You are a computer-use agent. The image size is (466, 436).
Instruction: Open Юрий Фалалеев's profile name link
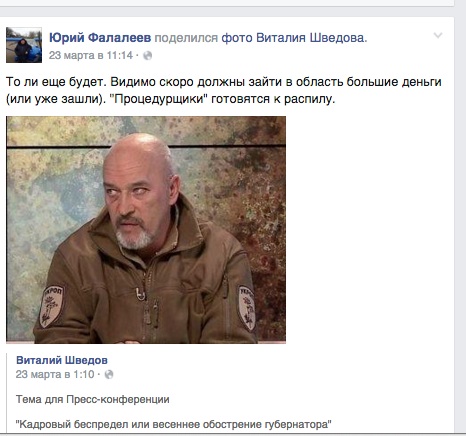point(100,38)
